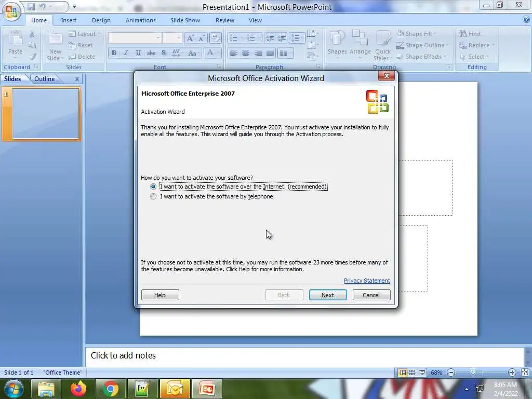Click Decrease List Level icon
This screenshot has width=532, height=399.
[270, 37]
